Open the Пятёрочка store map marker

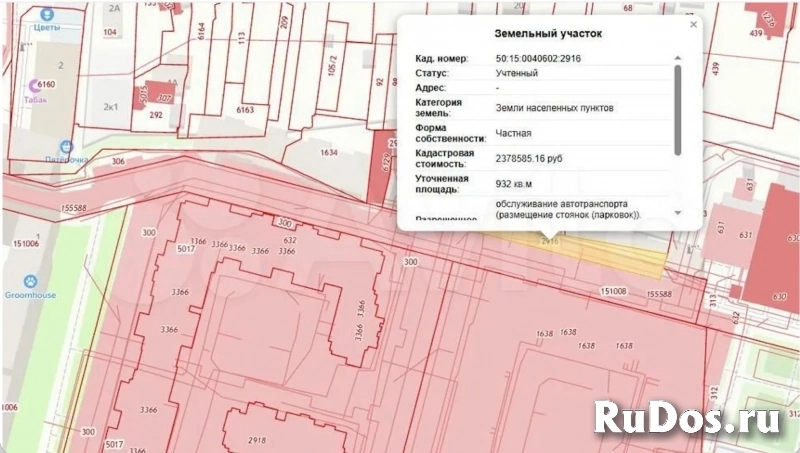(66, 146)
